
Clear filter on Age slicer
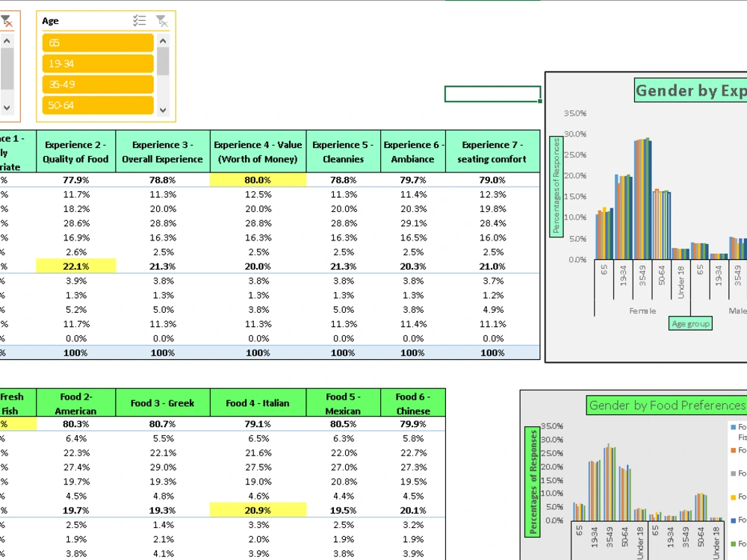(161, 20)
